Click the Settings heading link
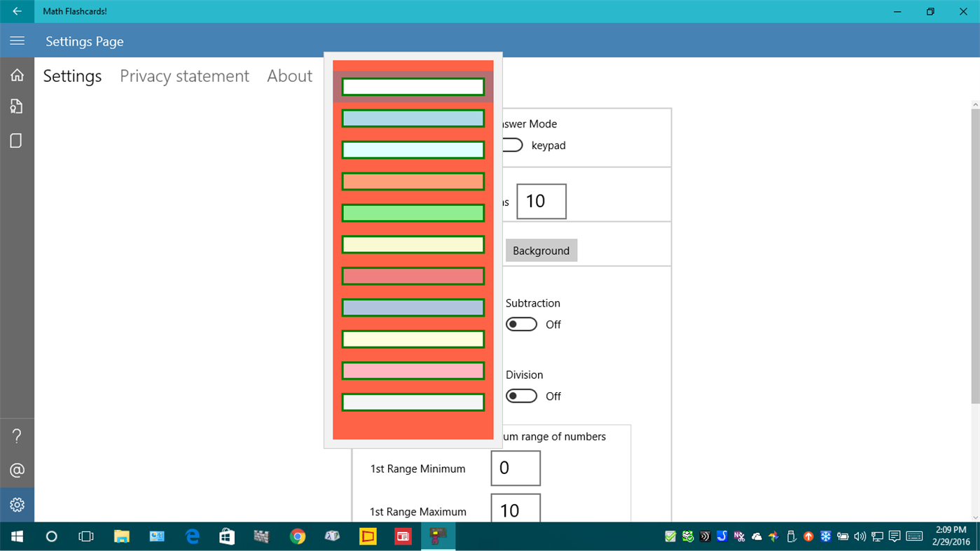The width and height of the screenshot is (980, 551). coord(72,76)
